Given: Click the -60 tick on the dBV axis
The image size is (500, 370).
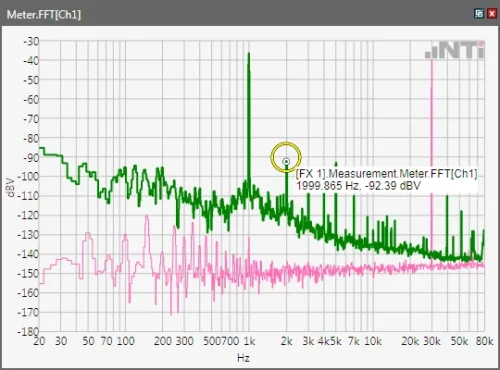Looking at the screenshot, I should pyautogui.click(x=31, y=100).
